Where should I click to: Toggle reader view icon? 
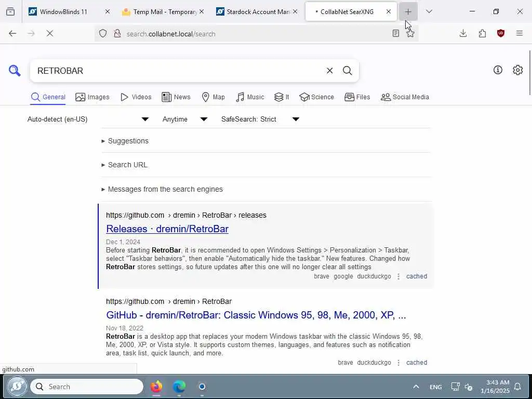click(395, 33)
